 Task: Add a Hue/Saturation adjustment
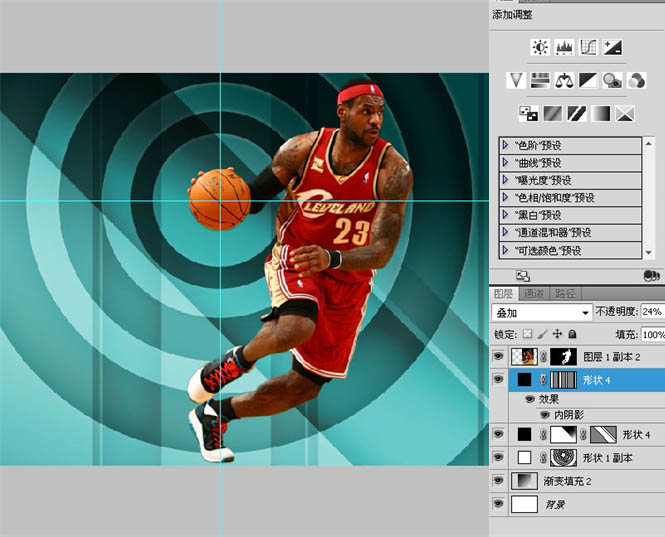[x=540, y=80]
